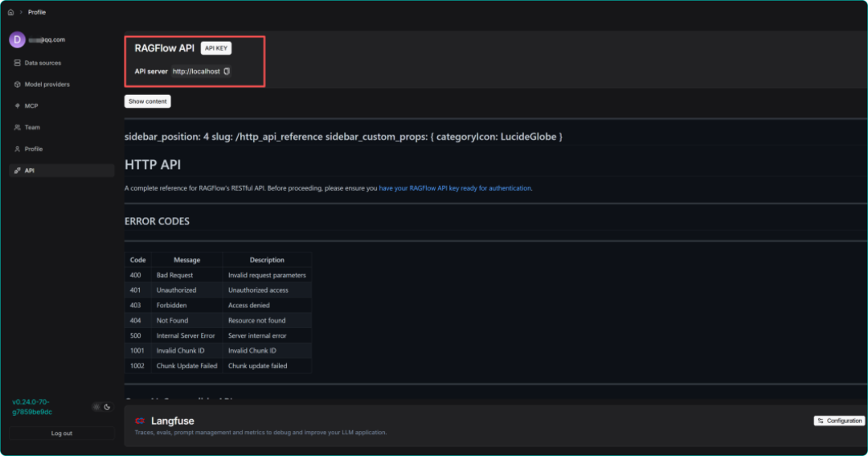Select the Chunk Update Failed cell
868x456 pixels.
[187, 366]
